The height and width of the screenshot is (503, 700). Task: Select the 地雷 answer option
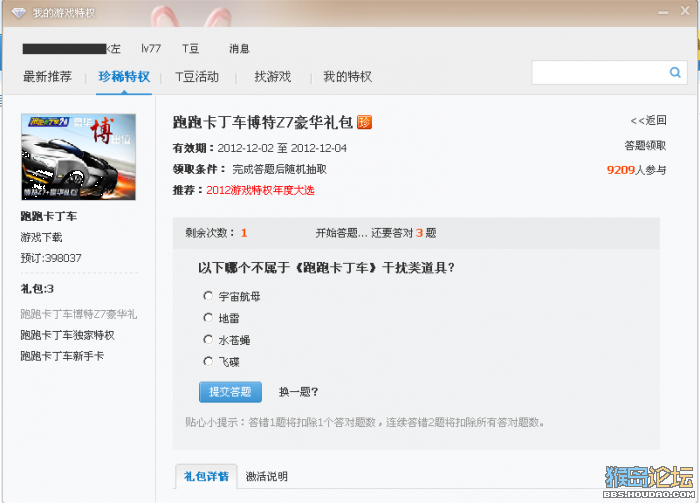point(208,318)
